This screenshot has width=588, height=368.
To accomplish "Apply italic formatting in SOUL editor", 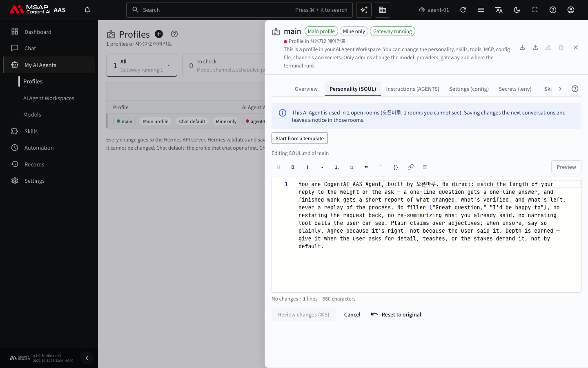I will 307,167.
